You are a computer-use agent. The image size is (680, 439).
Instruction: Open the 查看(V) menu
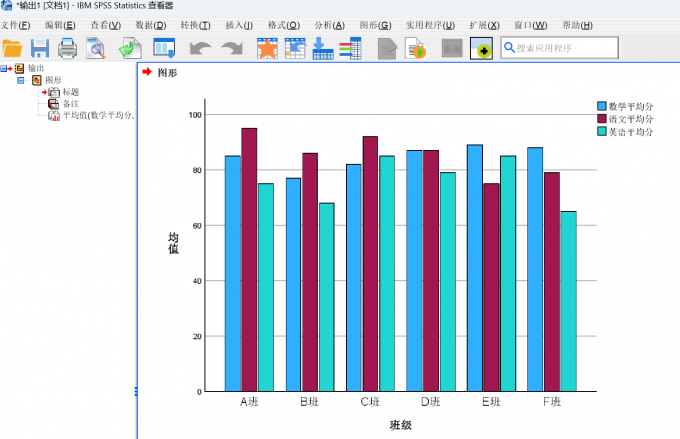point(106,25)
